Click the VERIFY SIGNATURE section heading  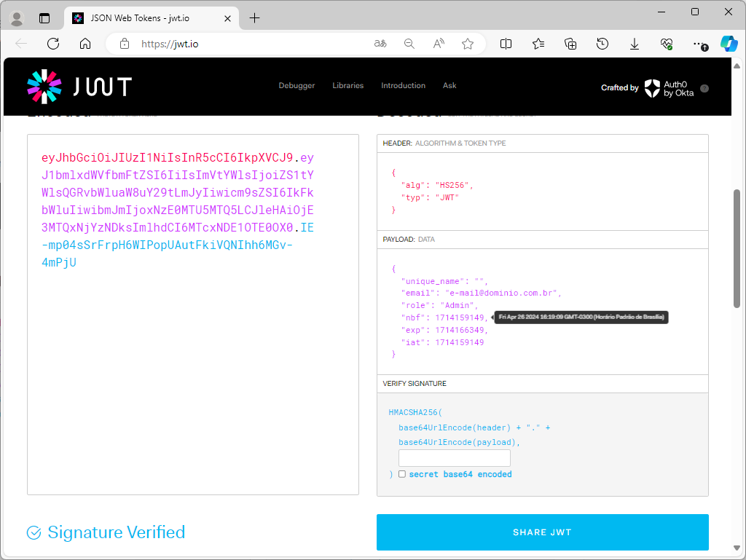[415, 384]
